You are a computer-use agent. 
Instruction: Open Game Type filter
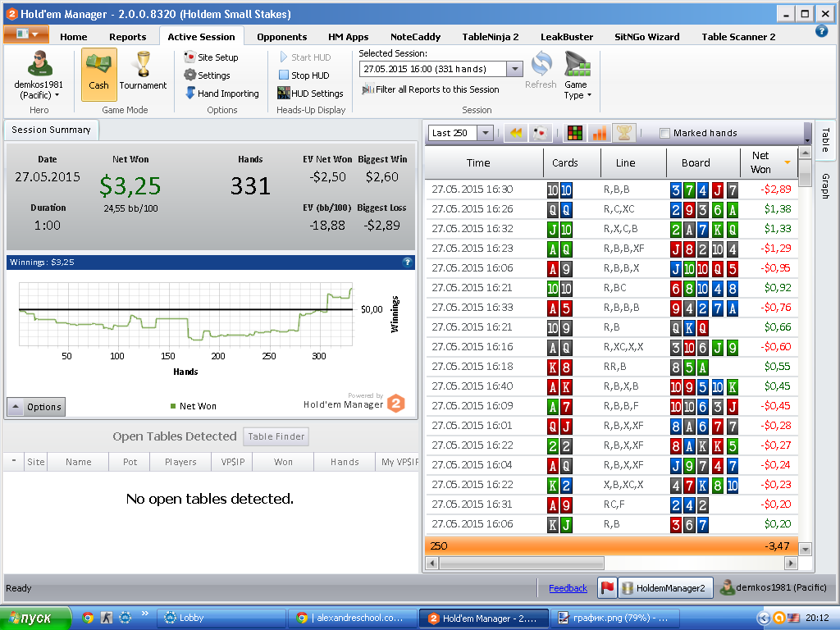(x=577, y=75)
